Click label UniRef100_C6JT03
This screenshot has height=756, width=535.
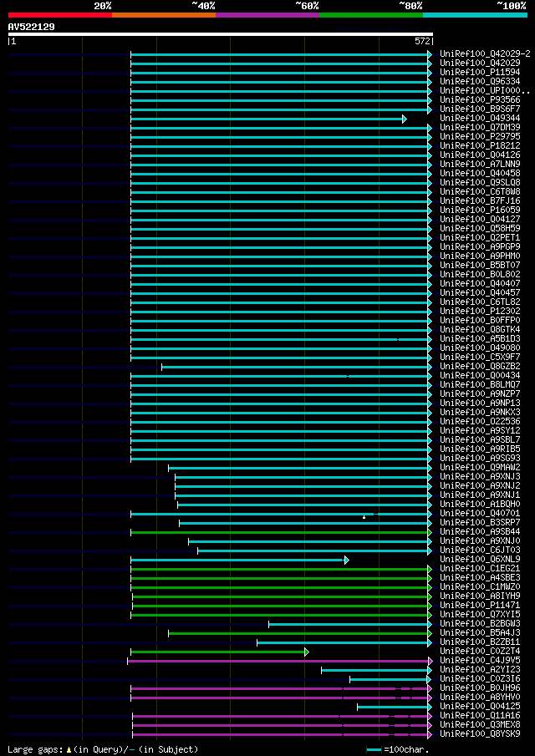coord(480,551)
